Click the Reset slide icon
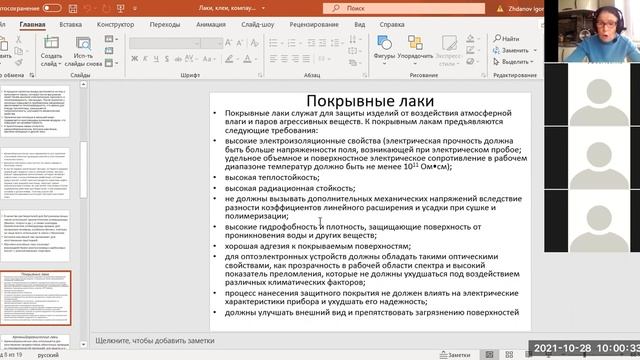The width and height of the screenshot is (640, 360). [x=109, y=51]
